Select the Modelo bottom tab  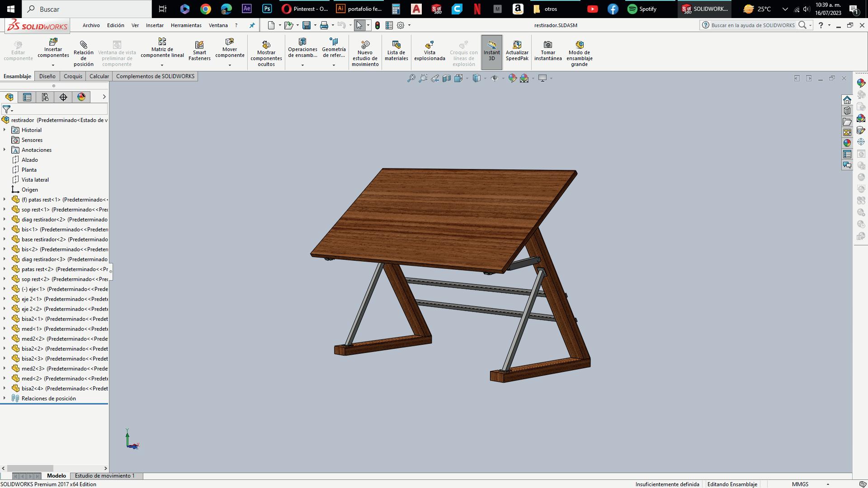point(57,476)
